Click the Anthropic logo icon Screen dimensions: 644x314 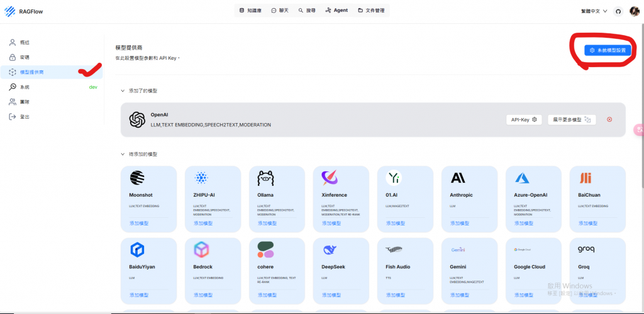(x=458, y=178)
